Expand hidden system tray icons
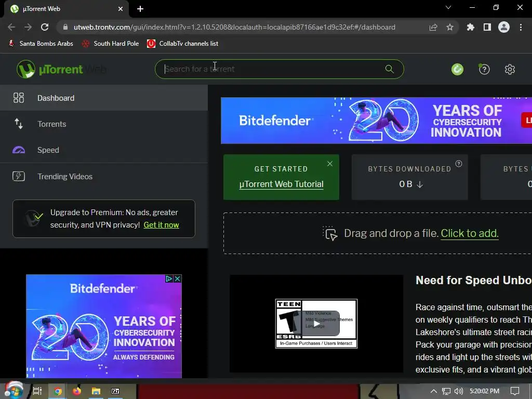Image resolution: width=532 pixels, height=399 pixels. coord(434,391)
